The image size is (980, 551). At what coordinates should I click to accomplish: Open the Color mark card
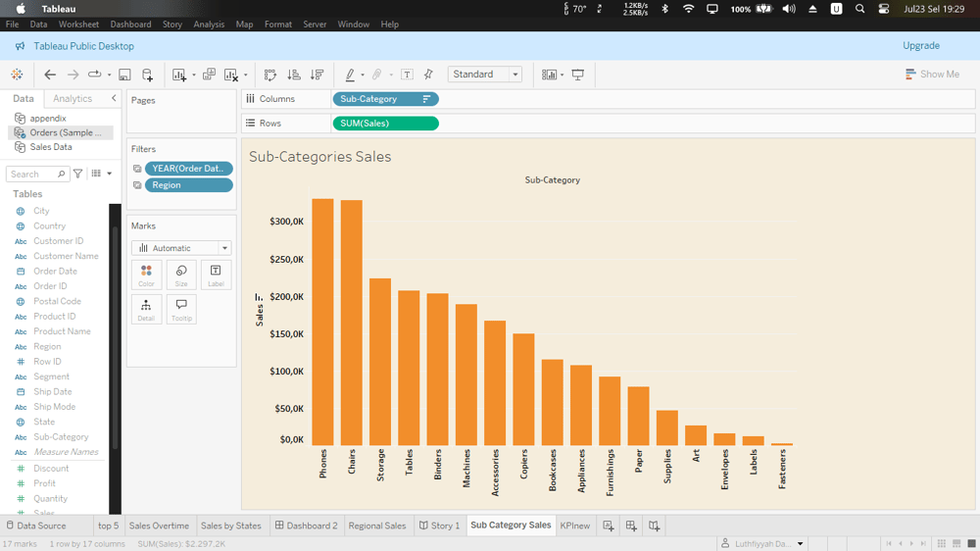146,275
